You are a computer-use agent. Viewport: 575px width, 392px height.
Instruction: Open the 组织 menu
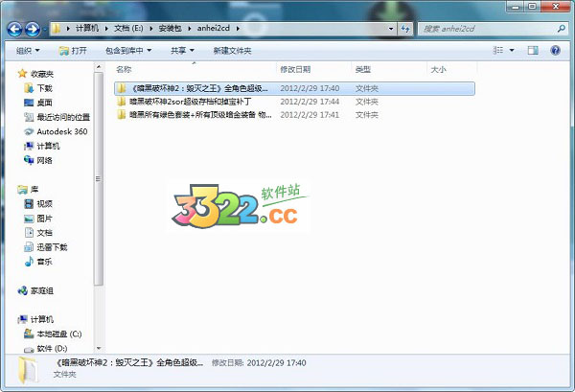click(x=28, y=51)
